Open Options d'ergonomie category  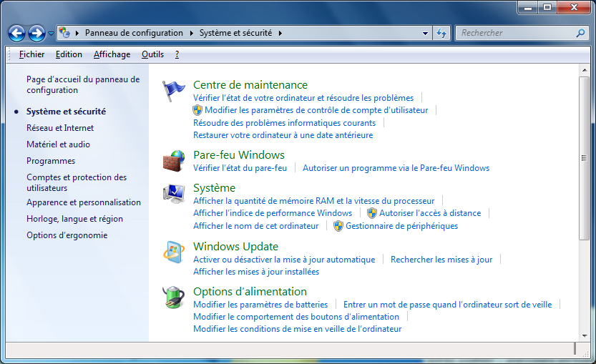click(x=67, y=235)
